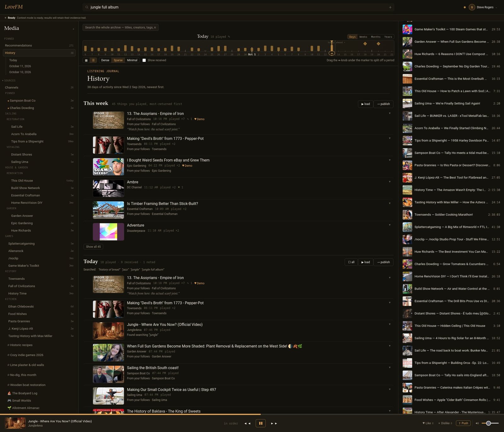Collapse the Media sidebar with the arrow icon
Image resolution: width=504 pixels, height=432 pixels.
[73, 29]
